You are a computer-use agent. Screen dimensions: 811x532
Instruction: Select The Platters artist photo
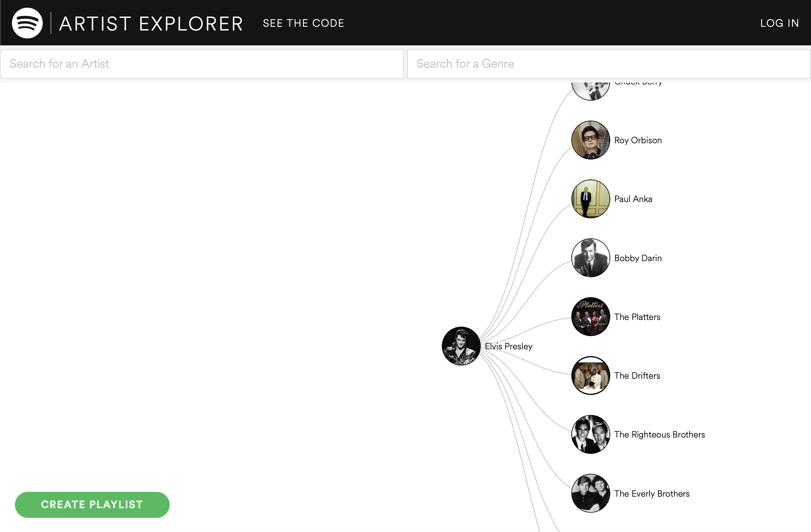(x=590, y=317)
